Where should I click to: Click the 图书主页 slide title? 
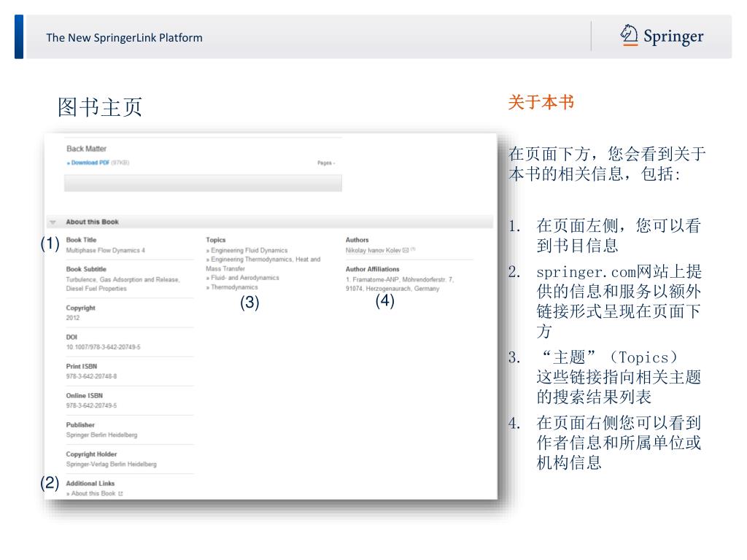click(x=100, y=107)
